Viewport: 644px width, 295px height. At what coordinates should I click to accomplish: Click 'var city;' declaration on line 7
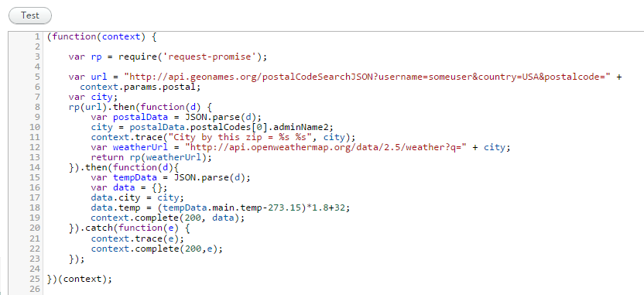(93, 97)
